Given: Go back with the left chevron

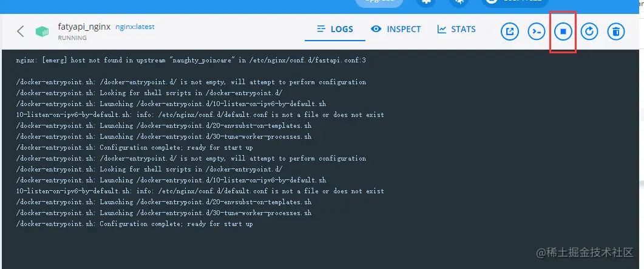Looking at the screenshot, I should 21,31.
